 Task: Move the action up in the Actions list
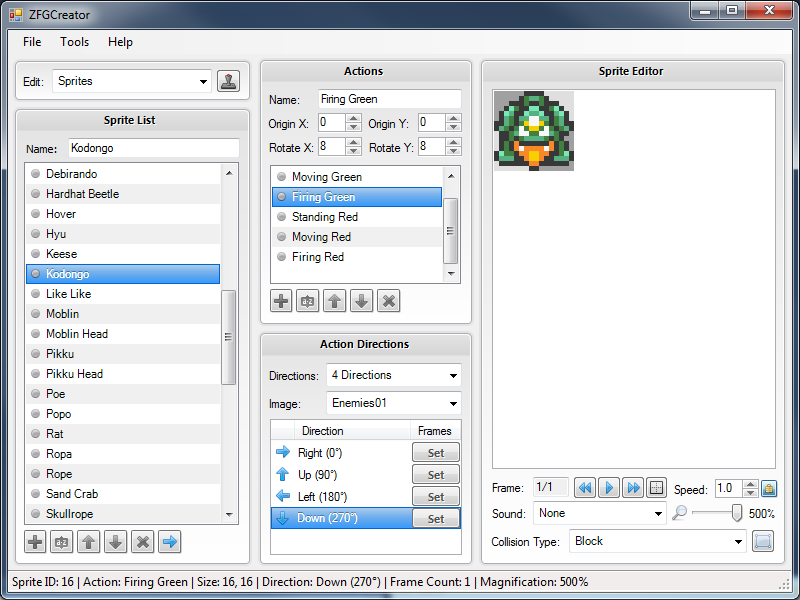coord(335,301)
